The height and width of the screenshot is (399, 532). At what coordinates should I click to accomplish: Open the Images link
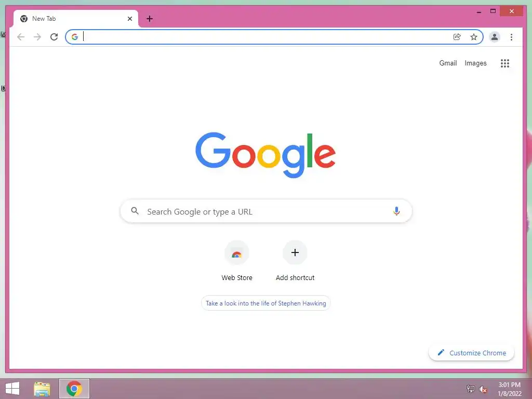[x=475, y=63]
